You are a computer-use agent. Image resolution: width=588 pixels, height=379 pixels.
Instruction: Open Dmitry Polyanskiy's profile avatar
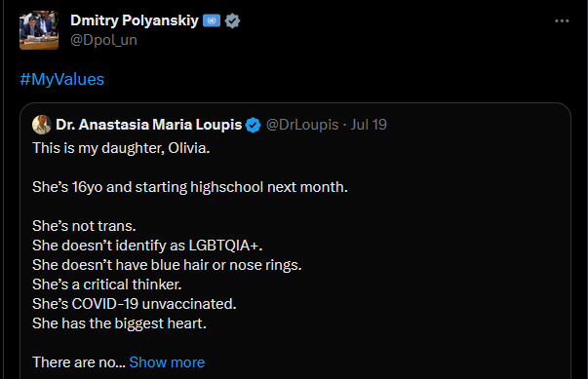point(39,30)
